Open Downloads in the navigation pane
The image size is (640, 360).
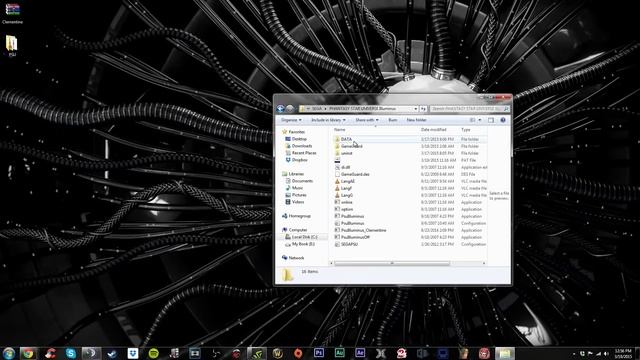[302, 146]
